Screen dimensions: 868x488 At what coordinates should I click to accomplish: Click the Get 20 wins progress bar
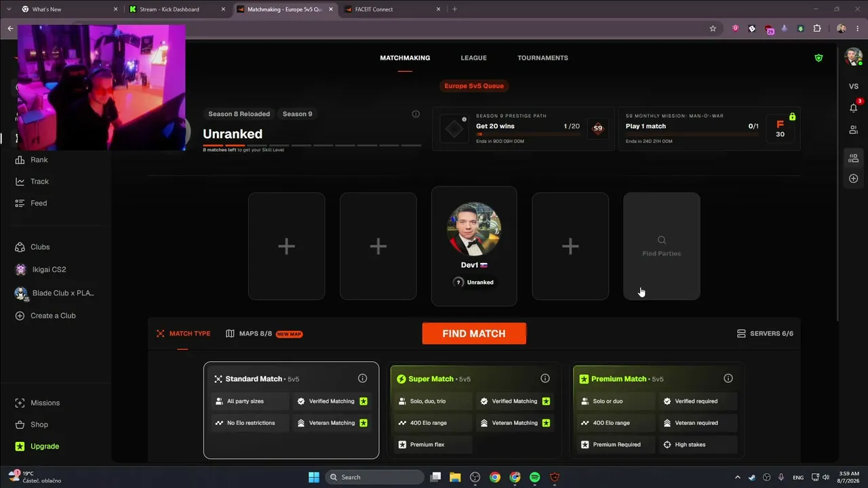pos(528,134)
